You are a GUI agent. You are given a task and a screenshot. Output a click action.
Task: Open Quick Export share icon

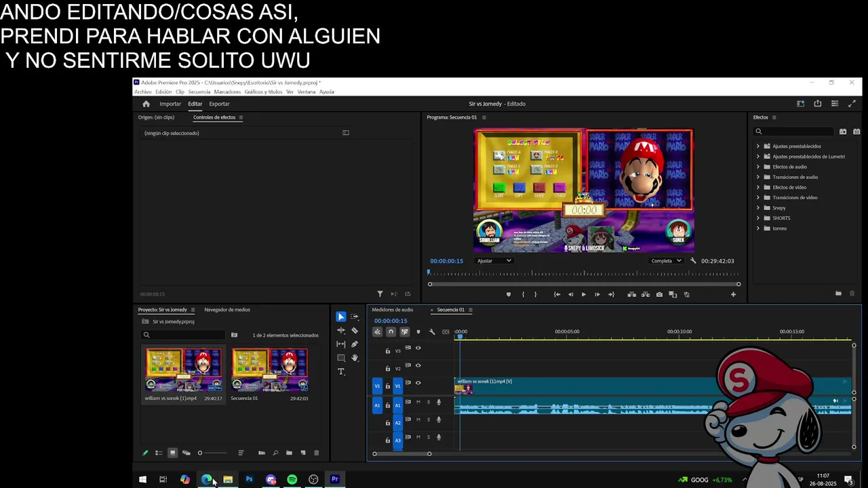click(x=818, y=104)
